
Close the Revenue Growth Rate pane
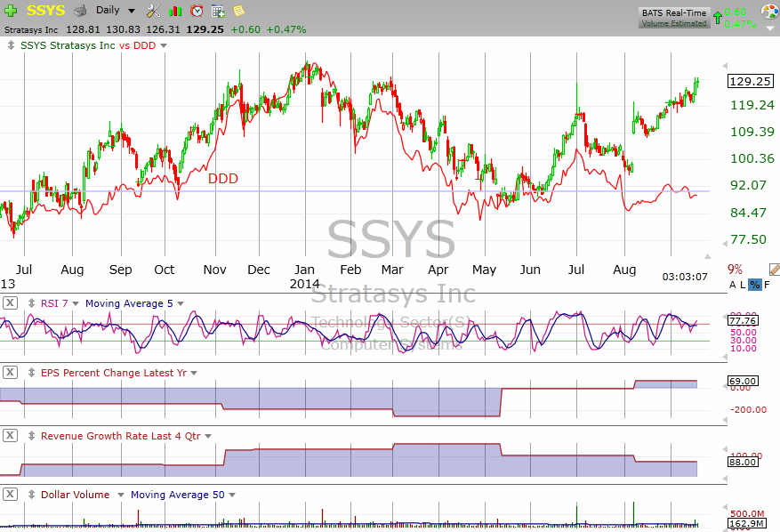pos(11,435)
